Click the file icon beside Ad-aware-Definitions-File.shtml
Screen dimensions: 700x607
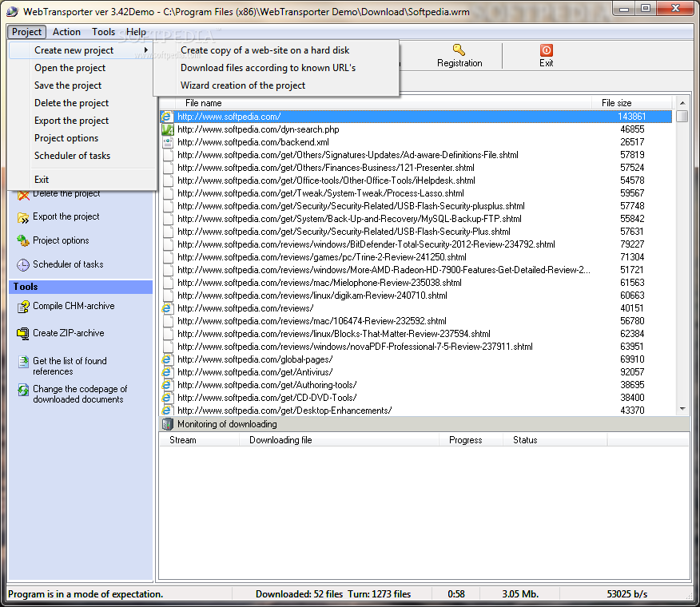click(x=168, y=155)
